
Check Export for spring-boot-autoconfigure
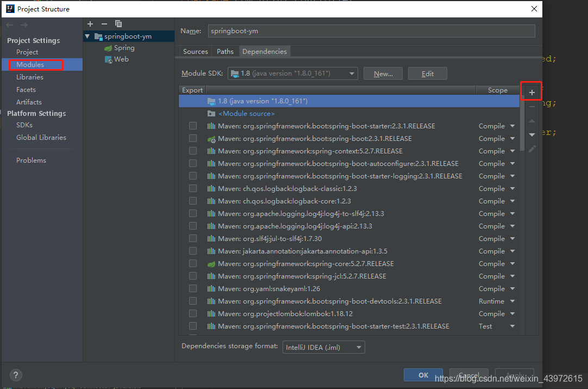coord(193,163)
